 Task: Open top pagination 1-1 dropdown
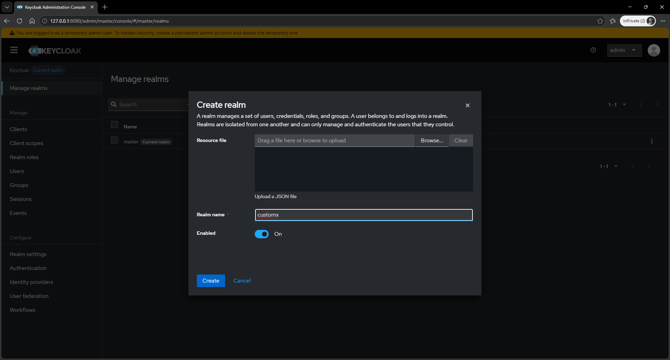pyautogui.click(x=617, y=105)
